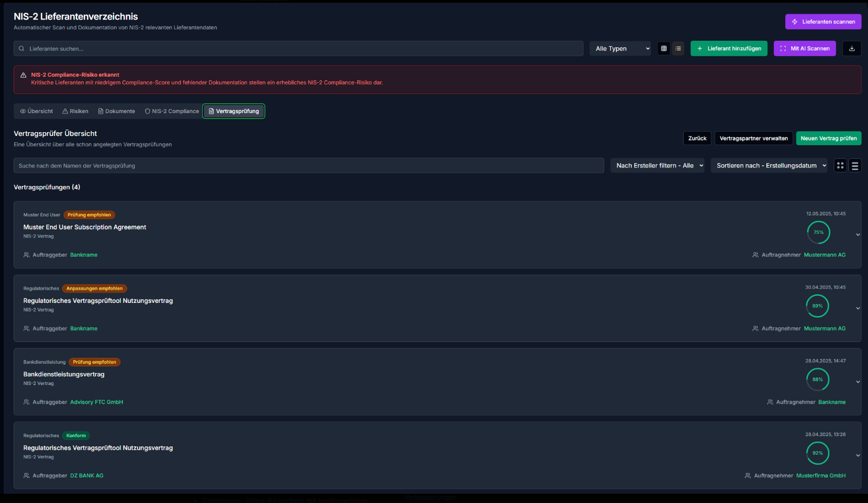Switch contract list to card grid view
868x503 pixels.
(x=840, y=165)
